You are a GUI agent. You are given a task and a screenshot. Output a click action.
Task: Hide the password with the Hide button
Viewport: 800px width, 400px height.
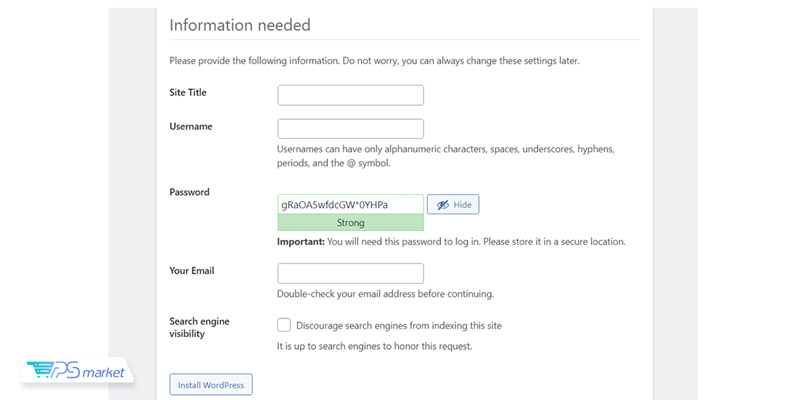(x=453, y=205)
